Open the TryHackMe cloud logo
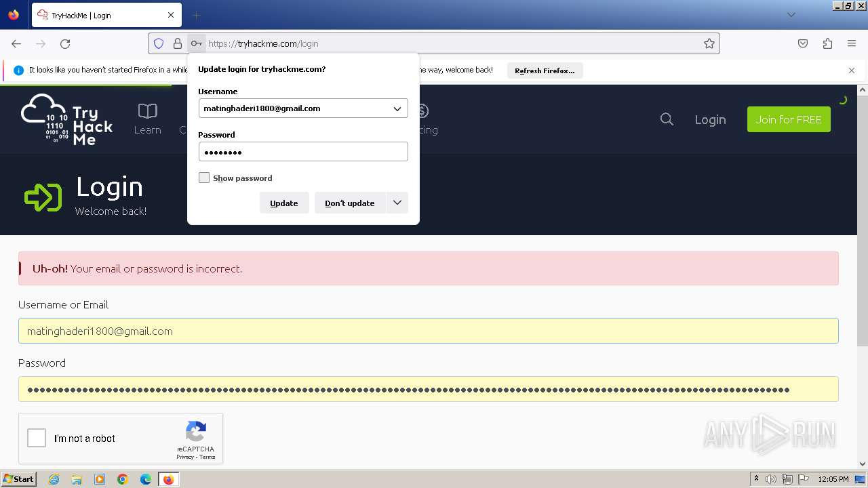Image resolution: width=868 pixels, height=488 pixels. pyautogui.click(x=66, y=119)
